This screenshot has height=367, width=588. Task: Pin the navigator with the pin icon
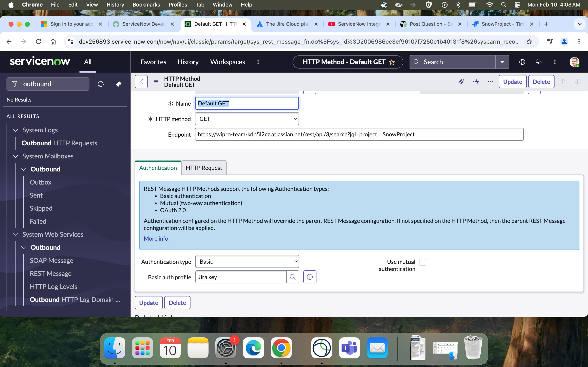[x=119, y=84]
